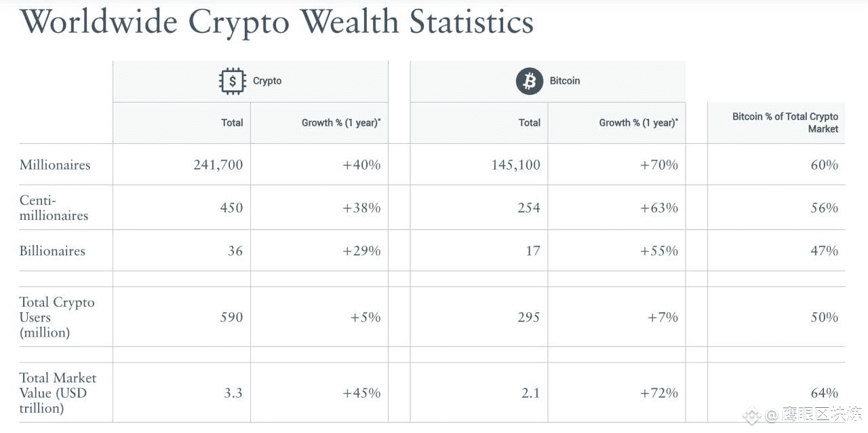The width and height of the screenshot is (868, 433).
Task: Click the Total Market Value row label
Action: click(x=58, y=393)
